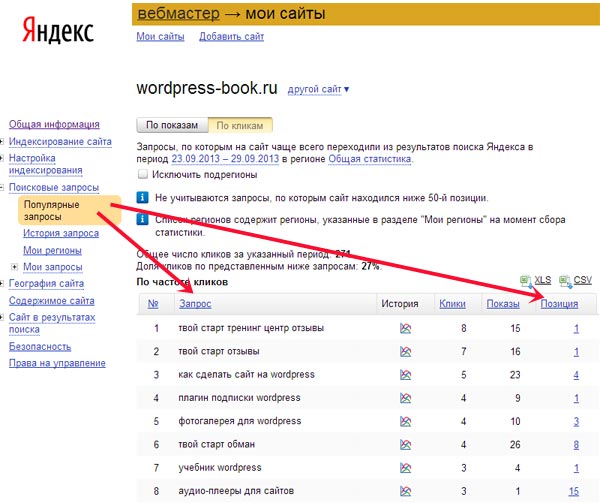The width and height of the screenshot is (600, 503).
Task: Click position link for 'как сделать сайт на wordpress'
Action: (576, 375)
